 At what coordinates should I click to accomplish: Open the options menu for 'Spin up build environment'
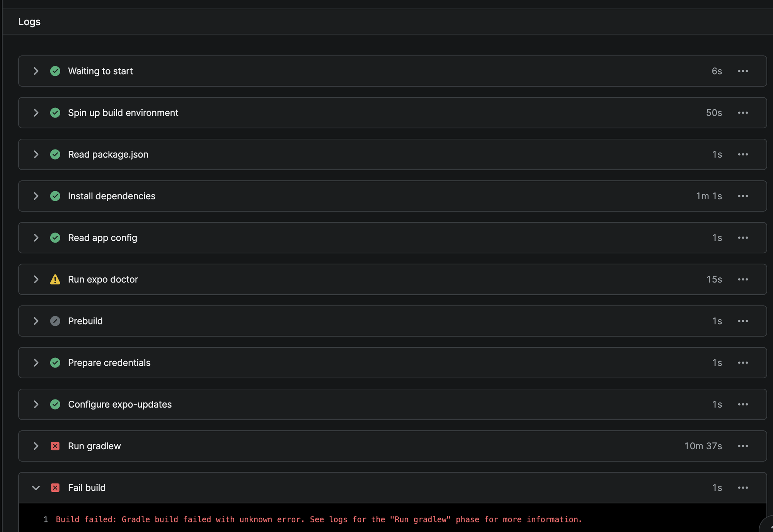click(742, 113)
